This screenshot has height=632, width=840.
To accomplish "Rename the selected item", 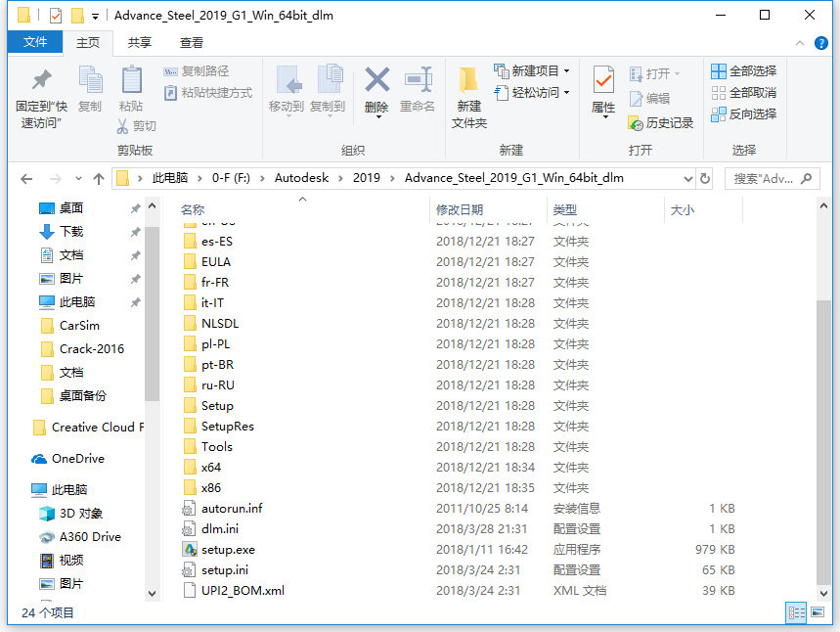I will point(418,90).
